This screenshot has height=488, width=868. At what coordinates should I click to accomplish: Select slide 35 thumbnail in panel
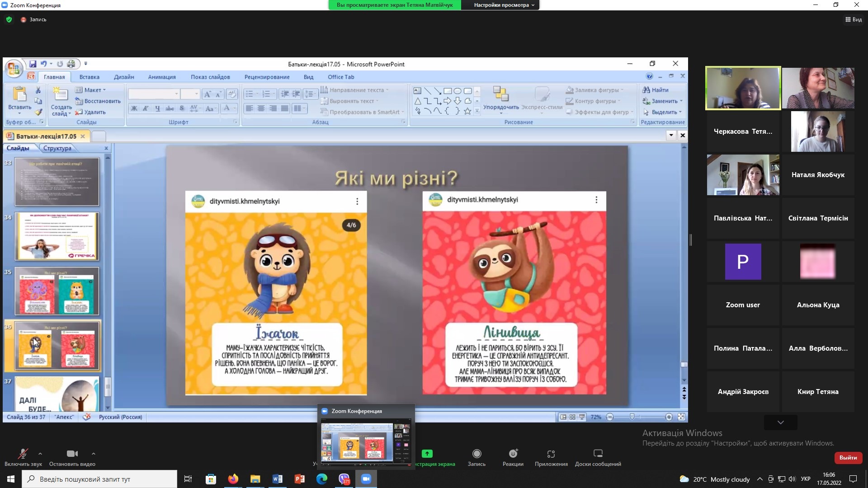57,291
